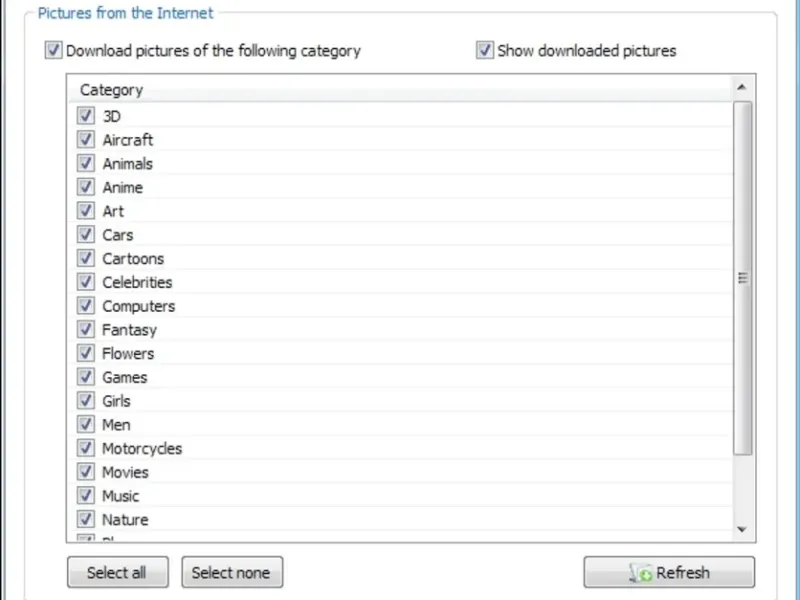Deselect the Celebrities checkbox
The height and width of the screenshot is (600, 800).
click(x=85, y=282)
